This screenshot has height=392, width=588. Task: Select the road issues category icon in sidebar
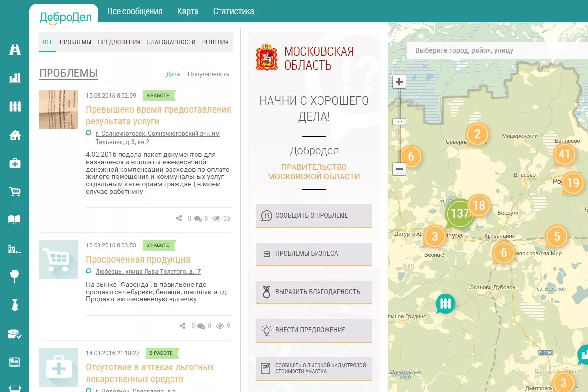[x=15, y=49]
